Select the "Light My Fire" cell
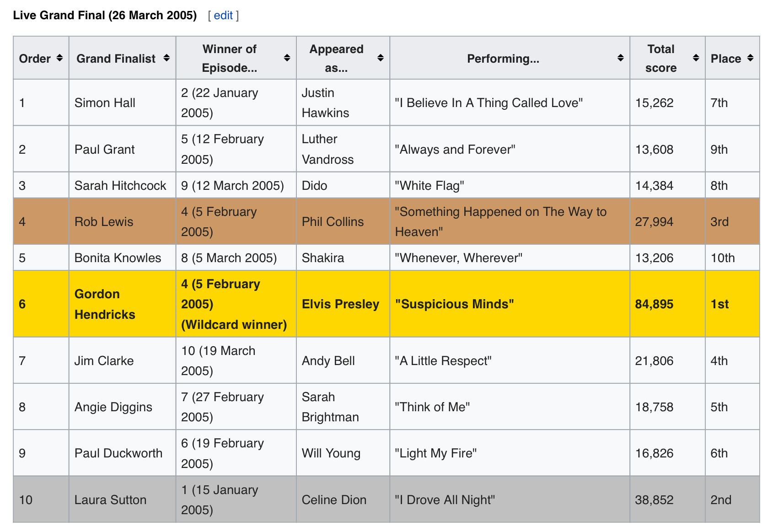This screenshot has height=532, width=762. tap(510, 453)
